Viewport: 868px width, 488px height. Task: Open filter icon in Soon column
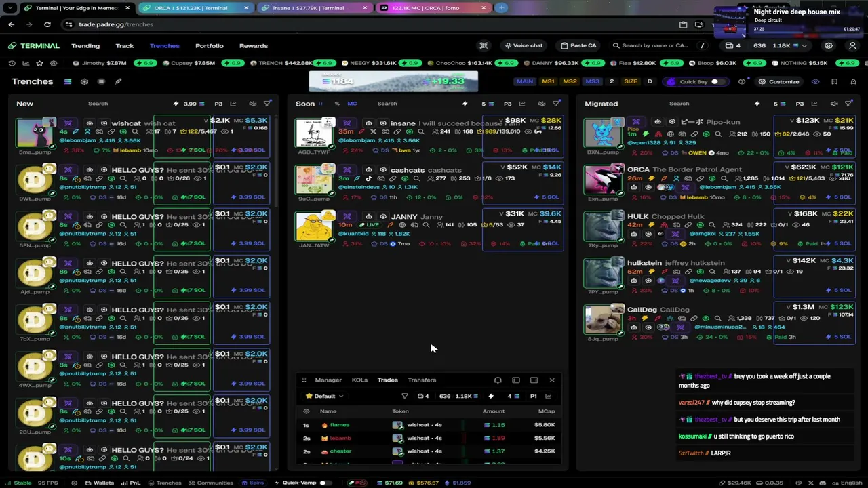[557, 104]
